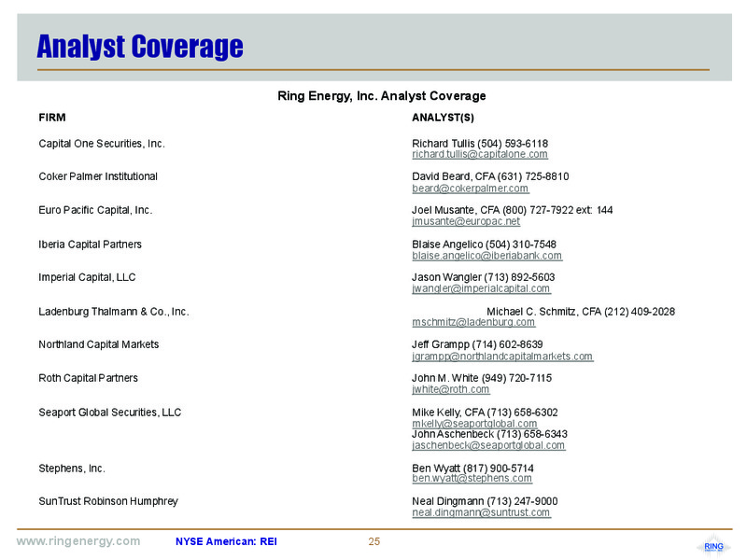The width and height of the screenshot is (747, 560).
Task: Select Joel Musante, CFA contact line
Action: pos(513,211)
